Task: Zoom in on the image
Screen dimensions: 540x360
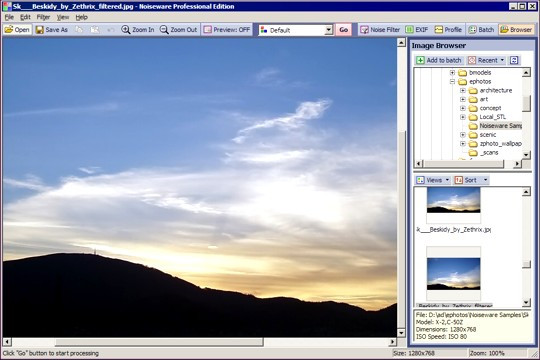Action: tap(138, 30)
